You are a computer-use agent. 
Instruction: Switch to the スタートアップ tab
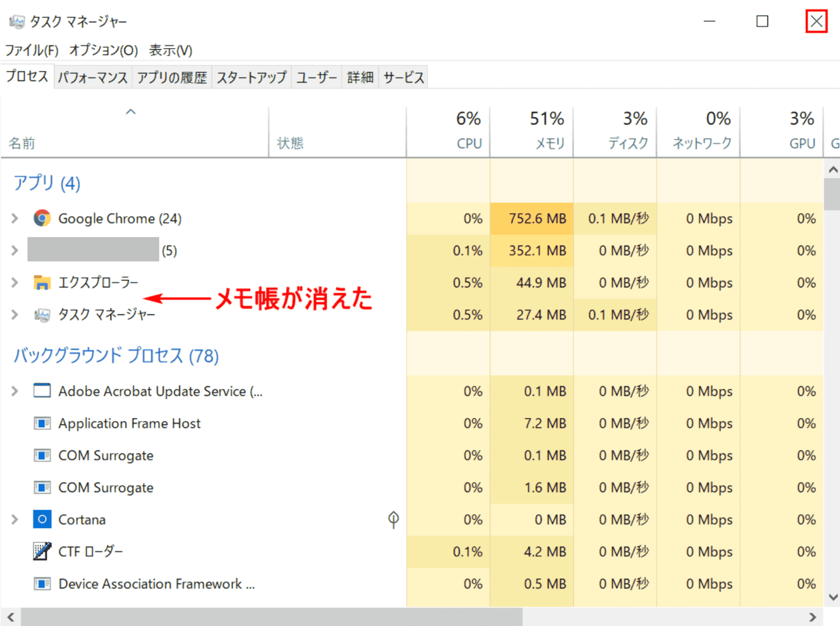(x=251, y=77)
